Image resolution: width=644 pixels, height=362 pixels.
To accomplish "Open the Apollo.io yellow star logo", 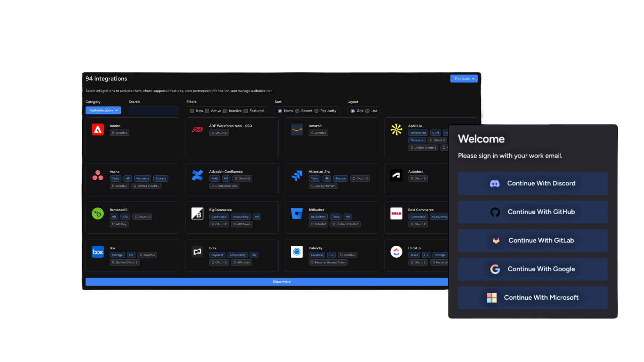I will click(x=396, y=129).
